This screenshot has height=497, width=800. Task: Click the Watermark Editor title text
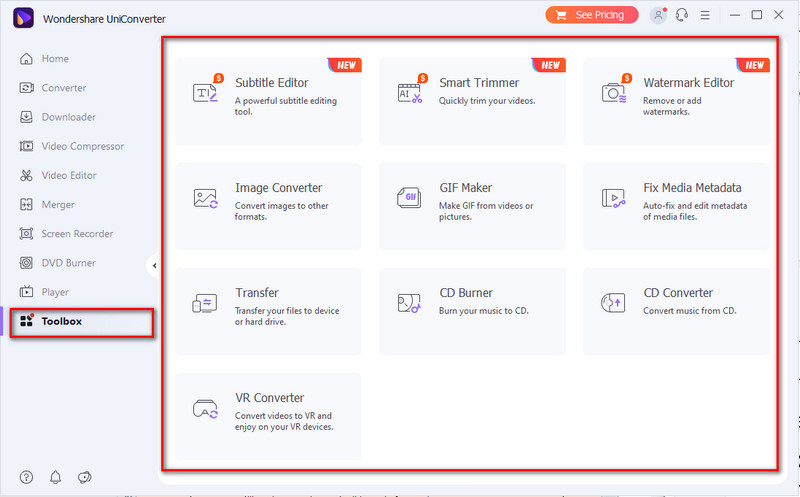pos(689,83)
